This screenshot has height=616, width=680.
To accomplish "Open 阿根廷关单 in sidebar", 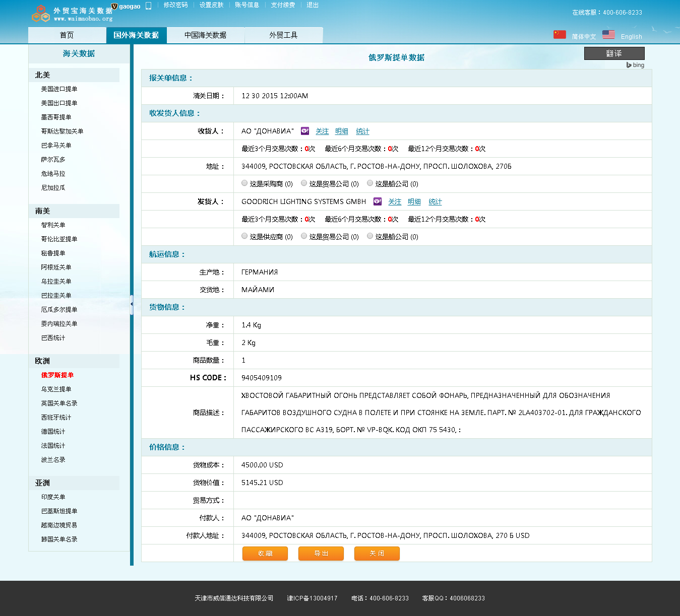I will click(x=56, y=267).
